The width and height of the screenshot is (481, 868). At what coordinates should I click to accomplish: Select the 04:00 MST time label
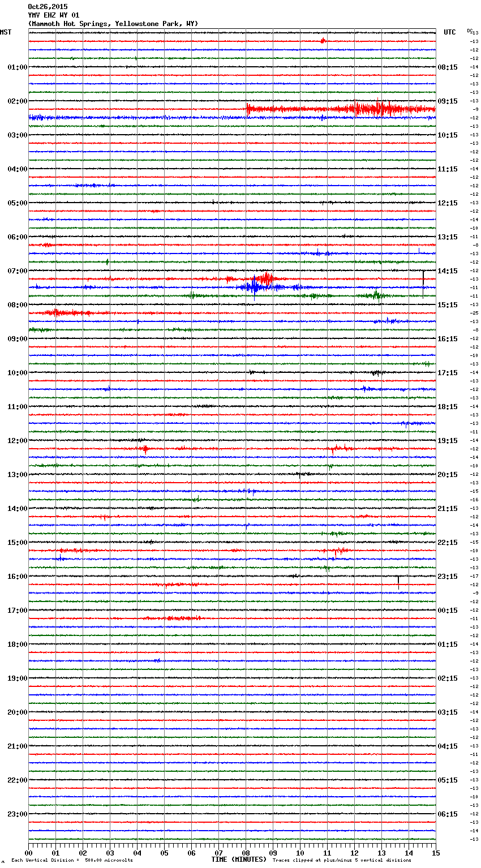(x=17, y=169)
